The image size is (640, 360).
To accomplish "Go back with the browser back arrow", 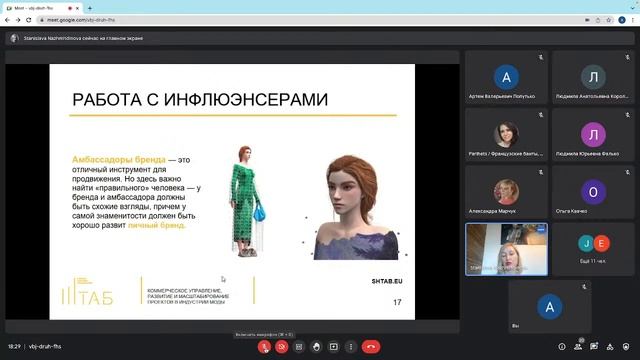I will click(7, 20).
